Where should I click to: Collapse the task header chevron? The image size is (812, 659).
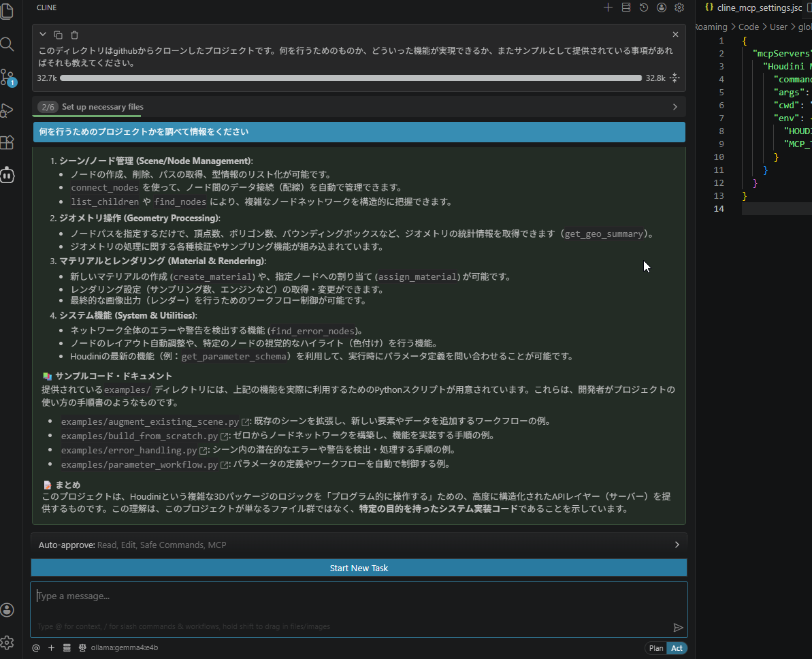(43, 35)
